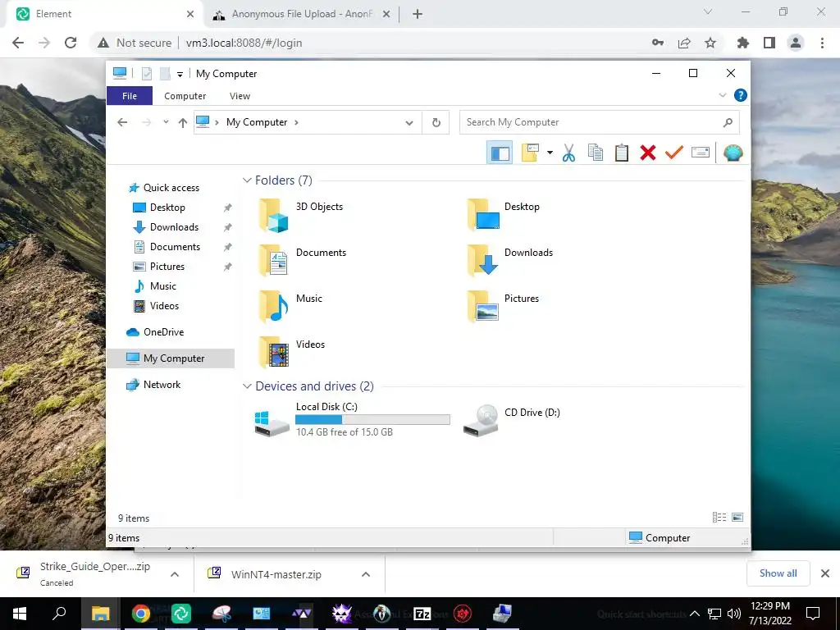Reload the page in Chrome

coord(71,43)
